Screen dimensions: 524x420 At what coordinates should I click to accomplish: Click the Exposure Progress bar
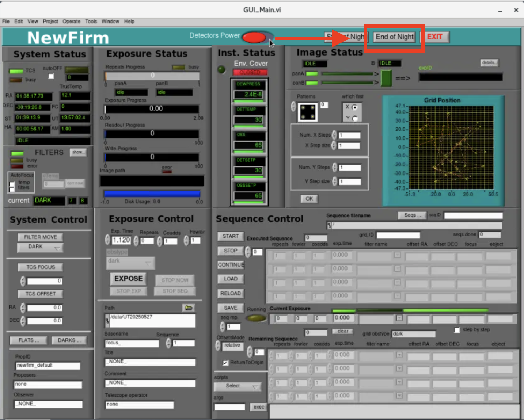tap(152, 109)
